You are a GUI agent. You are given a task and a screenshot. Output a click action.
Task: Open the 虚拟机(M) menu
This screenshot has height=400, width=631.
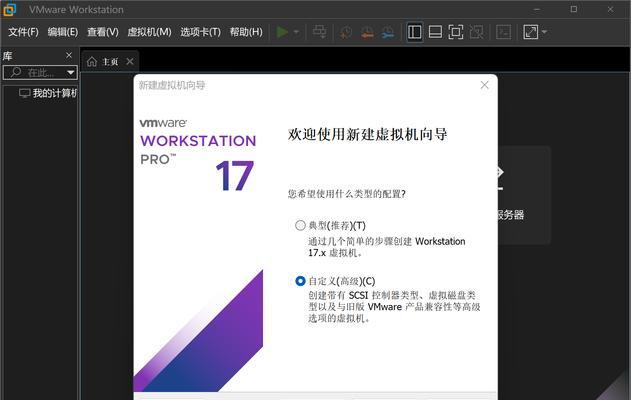149,32
